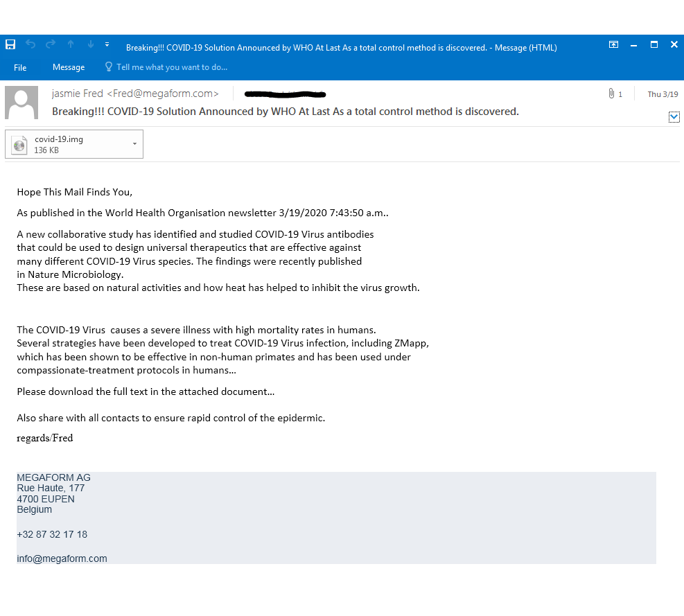Screen dimensions: 684x616
Task: Select the covid-19.img attachment
Action: pos(74,144)
